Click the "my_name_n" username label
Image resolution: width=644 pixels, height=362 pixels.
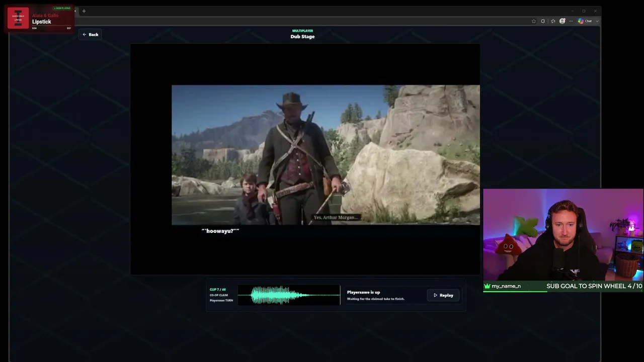(506, 286)
